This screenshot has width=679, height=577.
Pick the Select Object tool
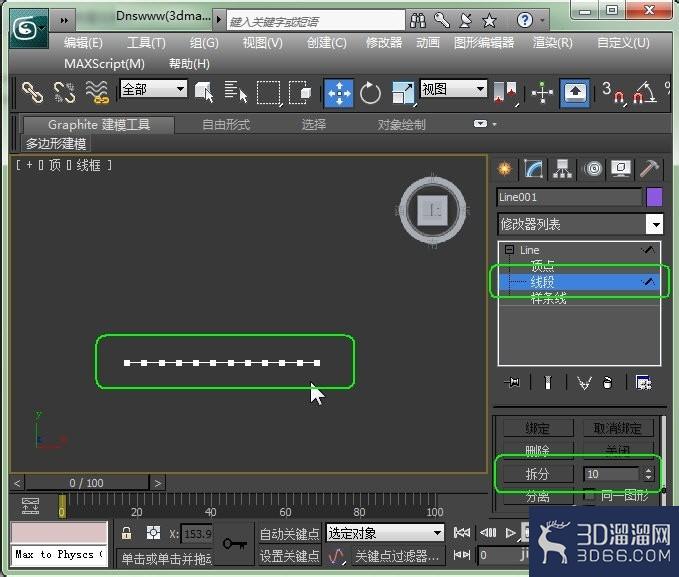click(204, 92)
